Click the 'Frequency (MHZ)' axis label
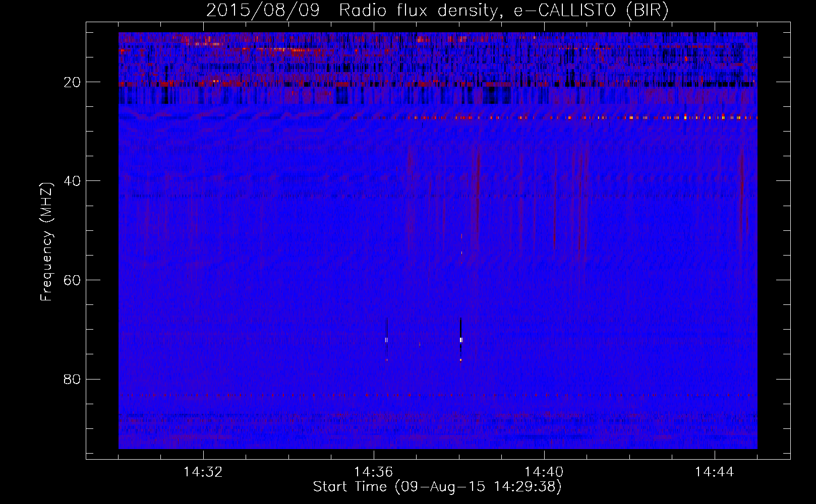Image resolution: width=816 pixels, height=504 pixels. (x=46, y=242)
